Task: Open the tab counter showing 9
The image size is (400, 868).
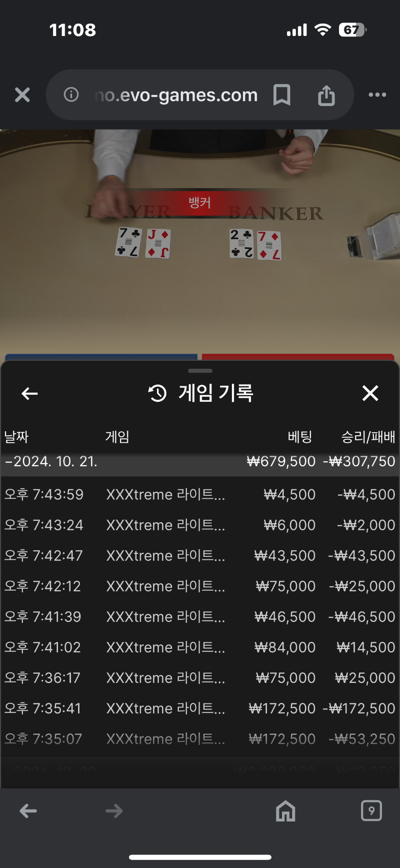Action: (371, 810)
